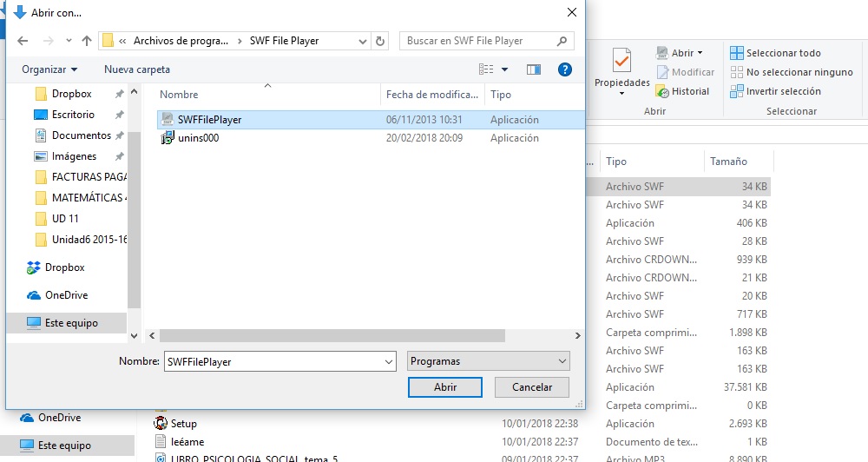Click horizontal scrollbar right arrow in file list
This screenshot has height=462, width=868.
click(577, 336)
